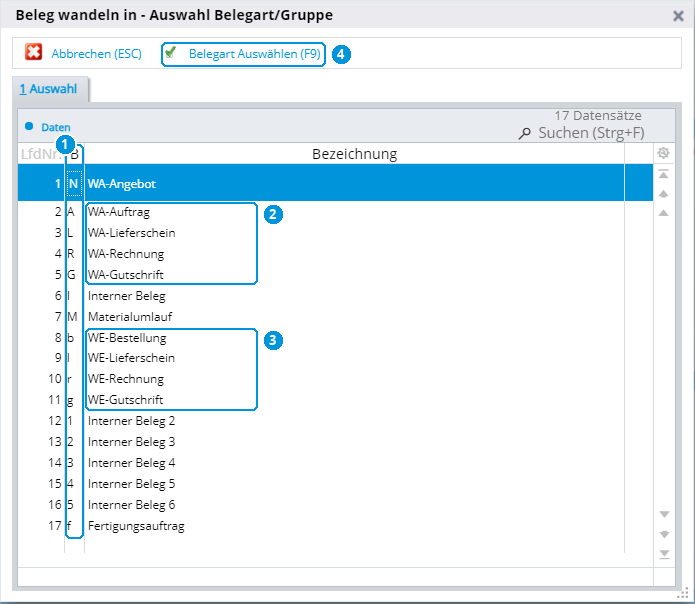
Task: Close the Beleg wandeln dialog
Action: point(678,16)
